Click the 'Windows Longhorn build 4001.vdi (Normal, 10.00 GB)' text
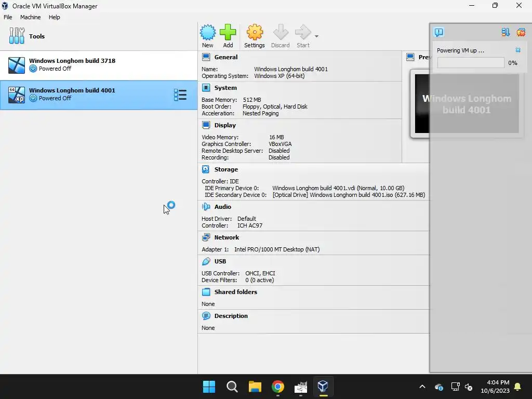 (338, 188)
